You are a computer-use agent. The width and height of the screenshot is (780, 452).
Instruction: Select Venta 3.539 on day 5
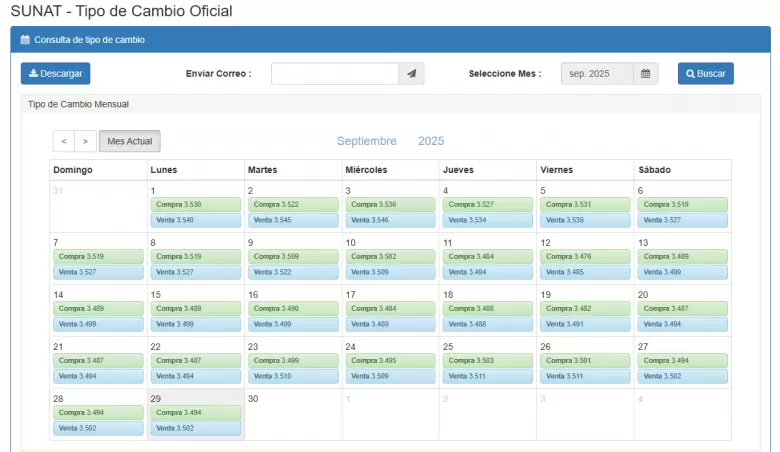click(585, 220)
